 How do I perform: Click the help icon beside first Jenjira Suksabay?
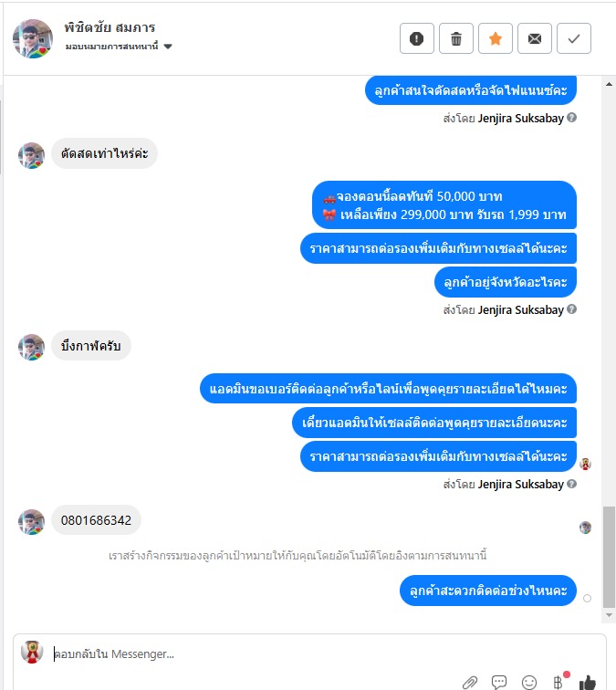(x=571, y=118)
